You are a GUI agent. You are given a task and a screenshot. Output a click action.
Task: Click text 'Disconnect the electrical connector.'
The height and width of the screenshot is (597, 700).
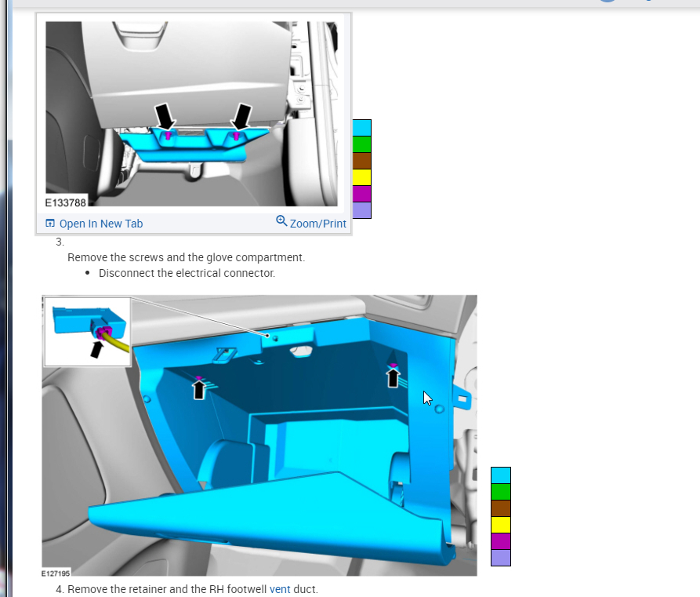[187, 273]
